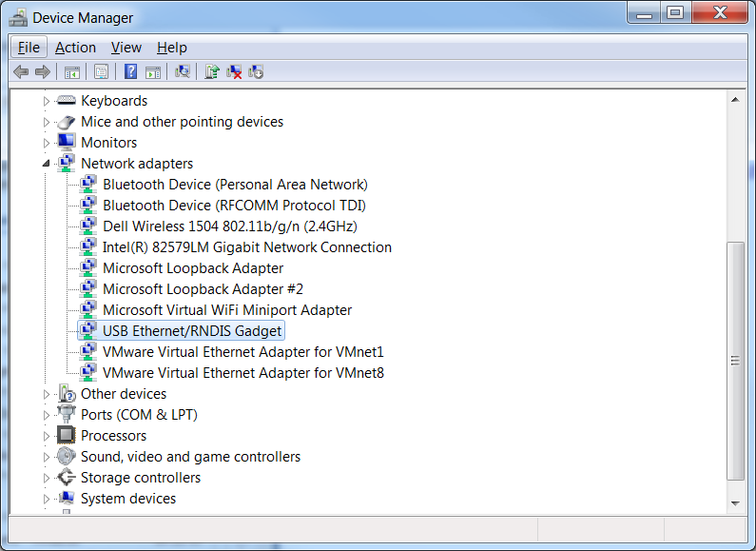This screenshot has height=551, width=756.
Task: Click Scan for hardware changes icon
Action: (183, 72)
